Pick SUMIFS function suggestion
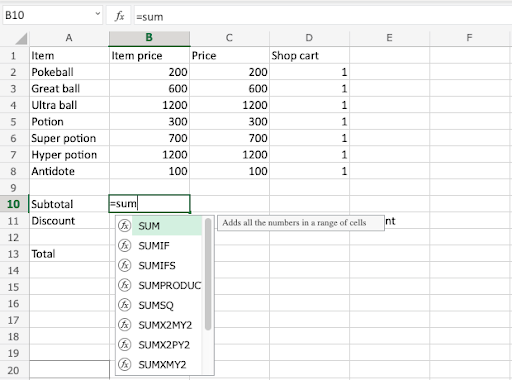 (x=157, y=265)
